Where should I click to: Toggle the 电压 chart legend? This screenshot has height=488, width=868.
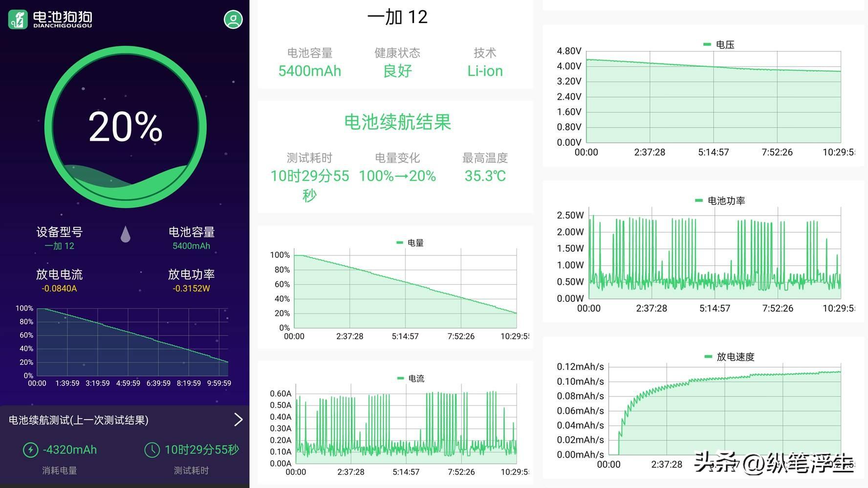pos(718,44)
